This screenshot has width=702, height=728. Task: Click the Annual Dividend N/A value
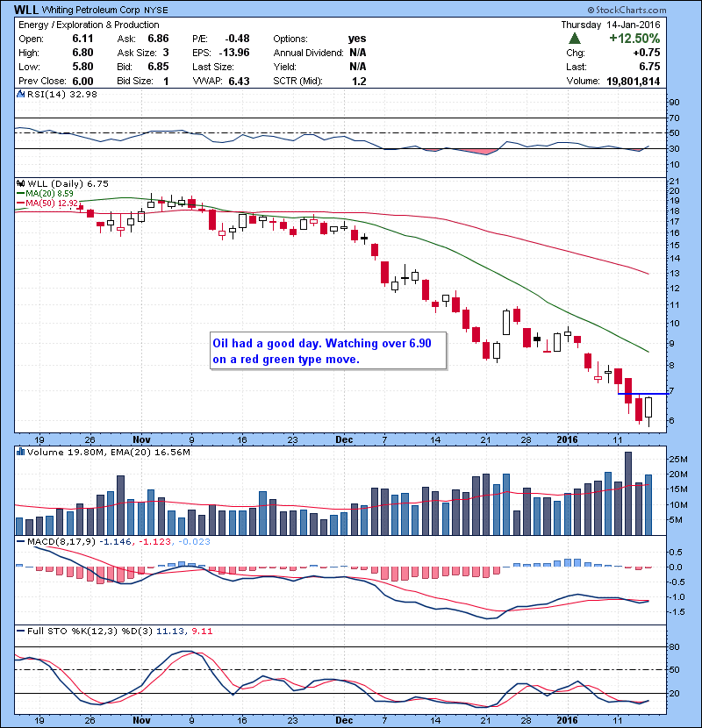(x=358, y=53)
